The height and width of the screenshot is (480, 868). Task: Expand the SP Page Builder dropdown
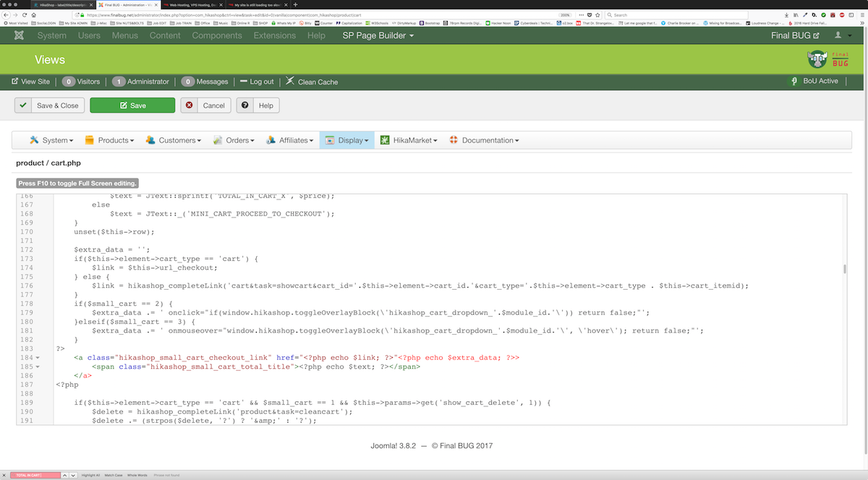pos(378,35)
